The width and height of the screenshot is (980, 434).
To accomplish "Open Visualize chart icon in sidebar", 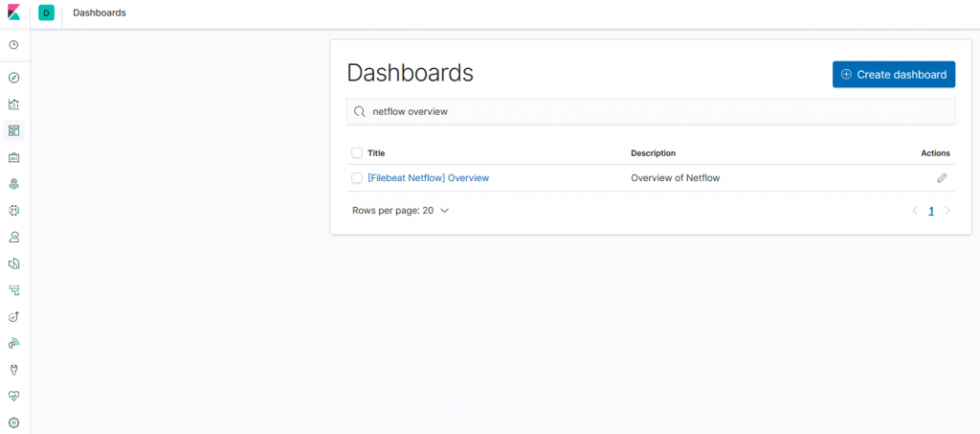I will coord(13,103).
